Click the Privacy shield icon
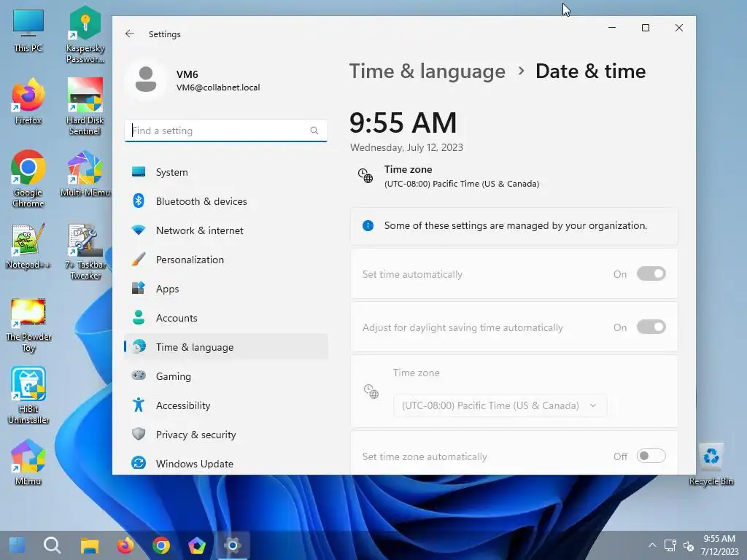The image size is (747, 560). pos(139,434)
